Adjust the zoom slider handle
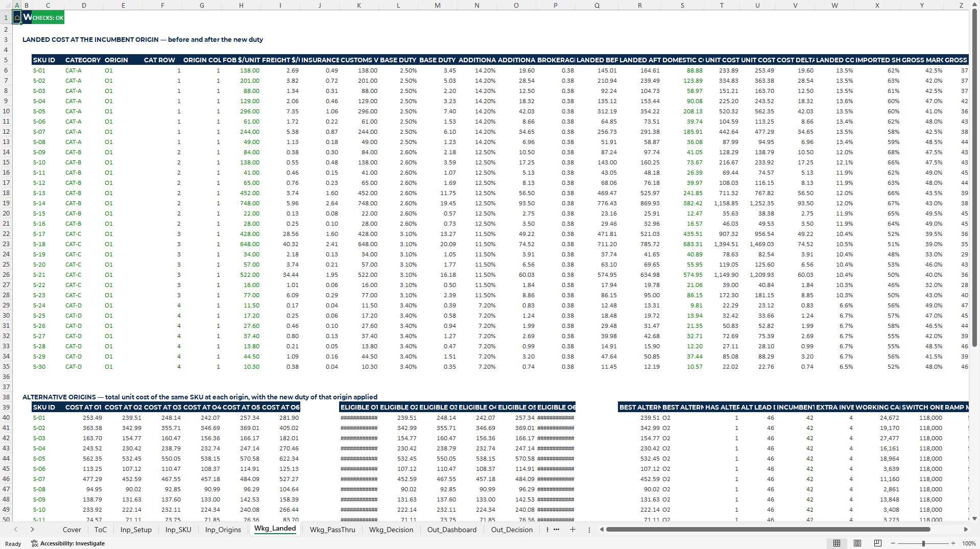The image size is (980, 549). (923, 543)
